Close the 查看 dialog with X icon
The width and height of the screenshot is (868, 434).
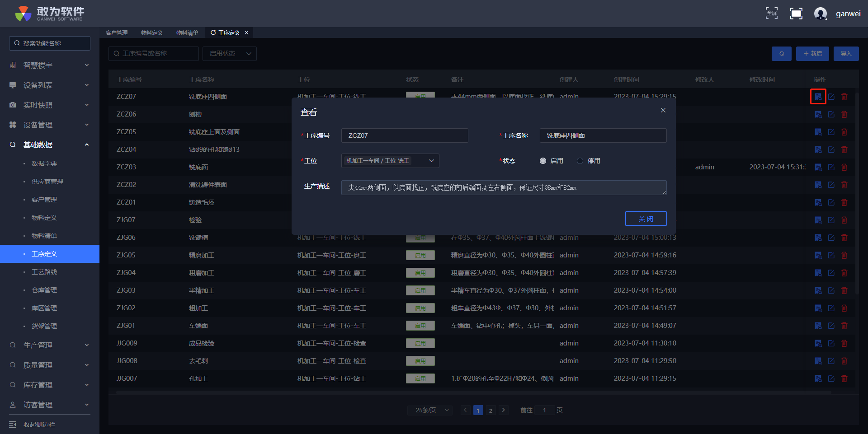(x=663, y=110)
